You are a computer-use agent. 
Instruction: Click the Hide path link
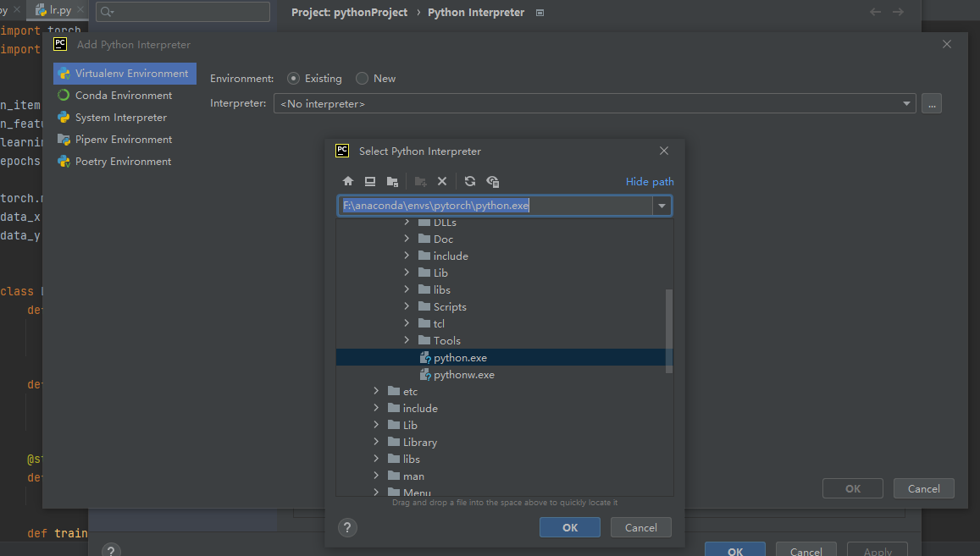pos(650,182)
